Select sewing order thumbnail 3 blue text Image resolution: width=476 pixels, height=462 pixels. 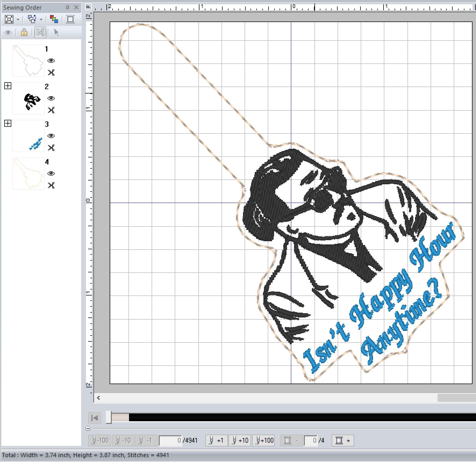click(x=28, y=136)
